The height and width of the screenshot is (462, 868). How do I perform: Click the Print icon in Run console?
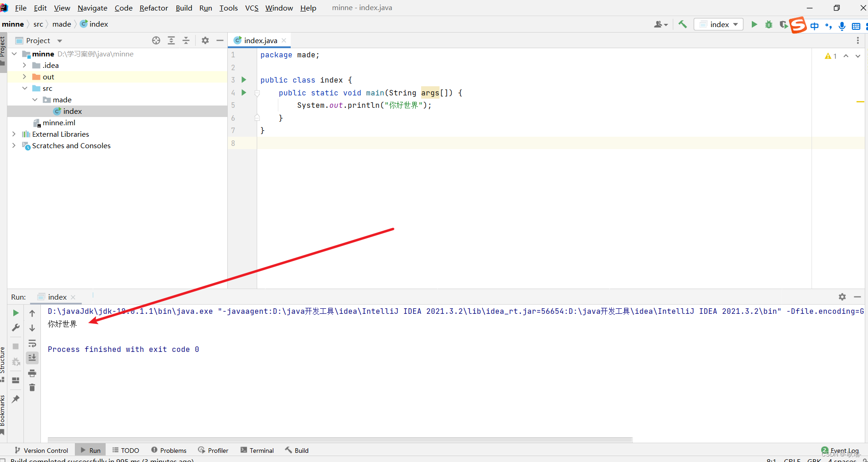click(x=32, y=373)
